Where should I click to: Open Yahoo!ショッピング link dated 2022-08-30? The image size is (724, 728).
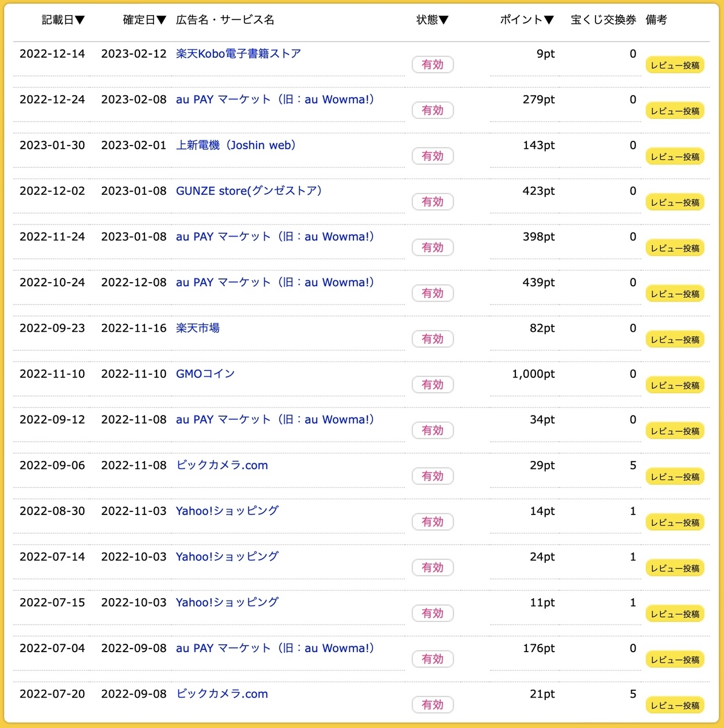click(x=227, y=511)
